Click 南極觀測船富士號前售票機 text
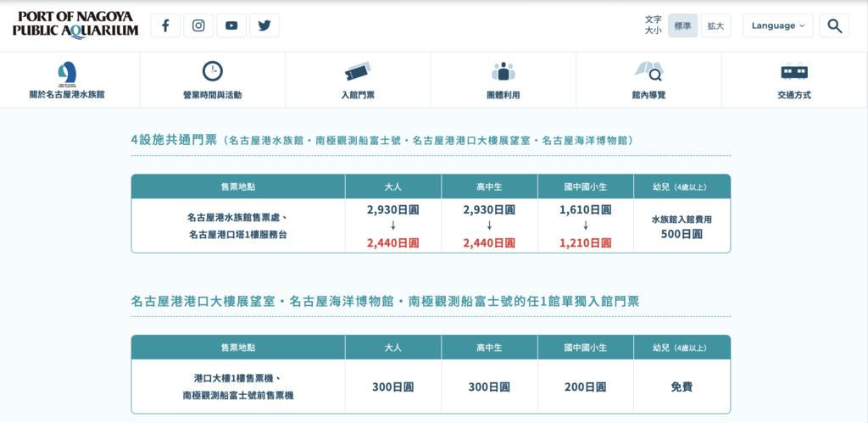The width and height of the screenshot is (868, 423). [238, 396]
